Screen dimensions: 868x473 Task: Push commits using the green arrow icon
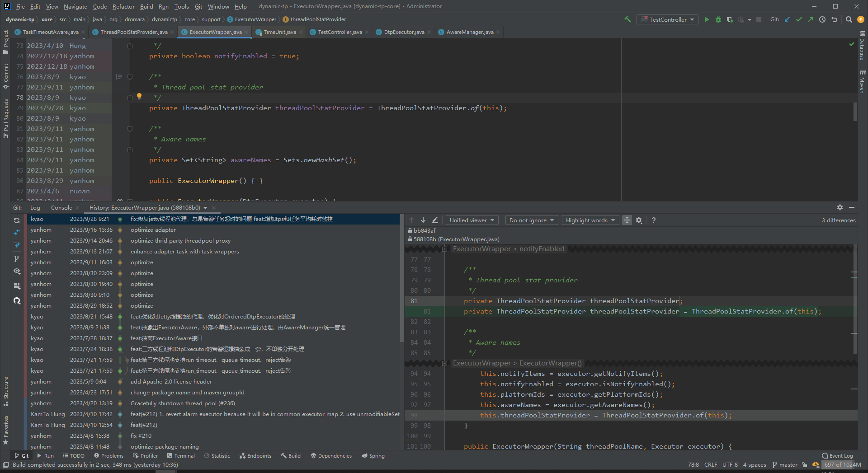click(811, 19)
